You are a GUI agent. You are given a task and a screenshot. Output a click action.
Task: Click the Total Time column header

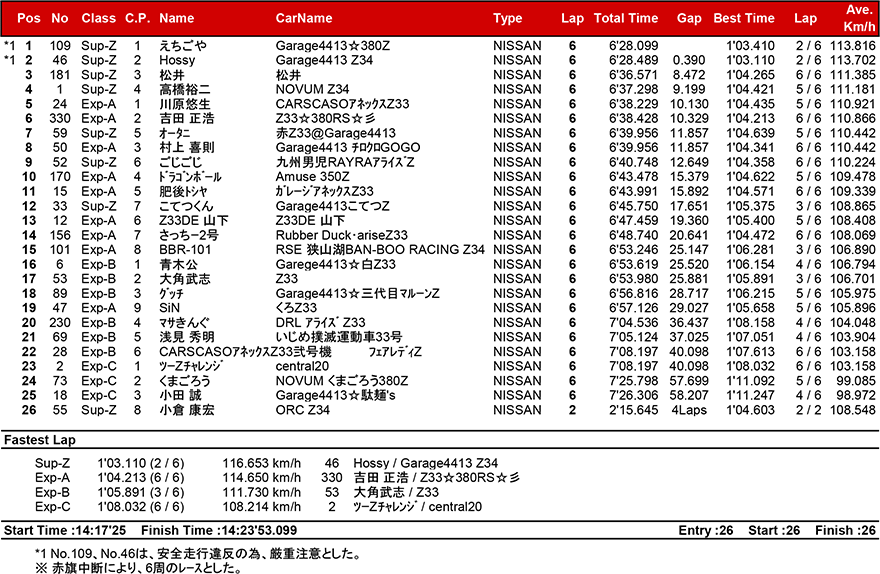point(626,18)
